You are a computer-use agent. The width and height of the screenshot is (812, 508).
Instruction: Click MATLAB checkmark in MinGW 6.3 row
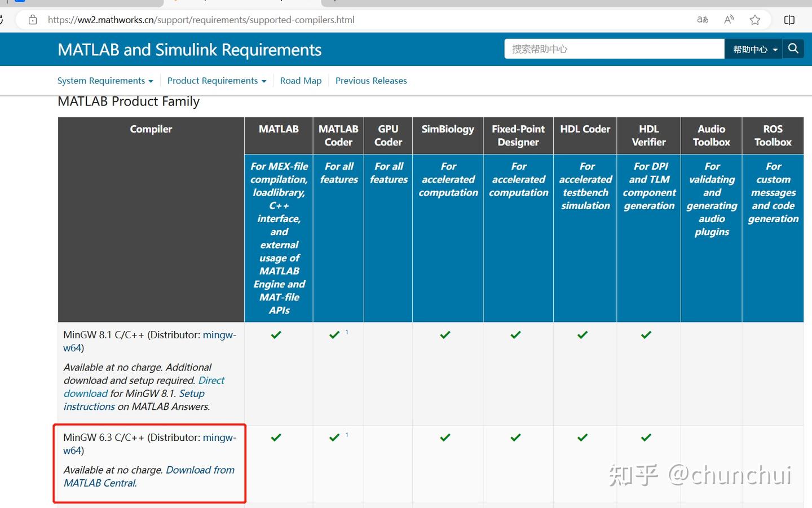click(276, 438)
